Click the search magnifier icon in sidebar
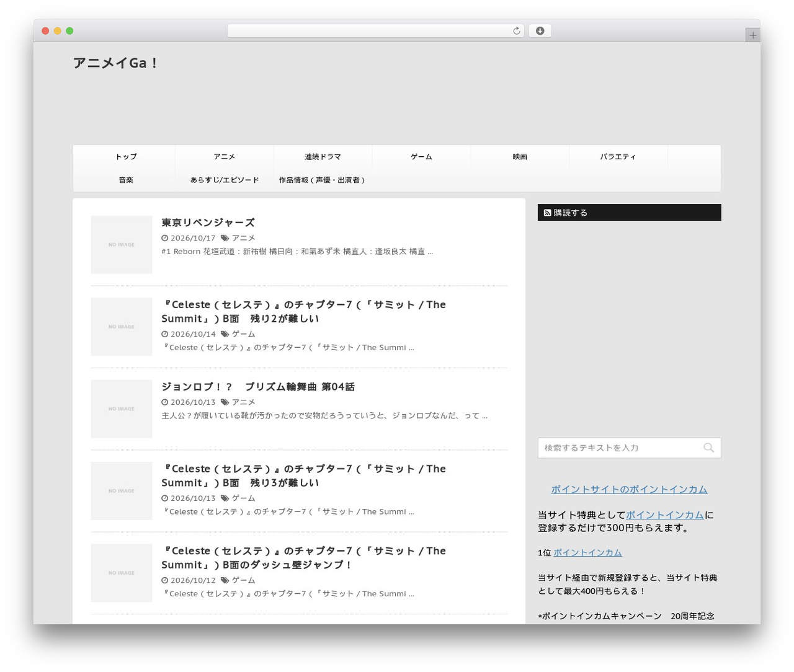 (x=708, y=448)
